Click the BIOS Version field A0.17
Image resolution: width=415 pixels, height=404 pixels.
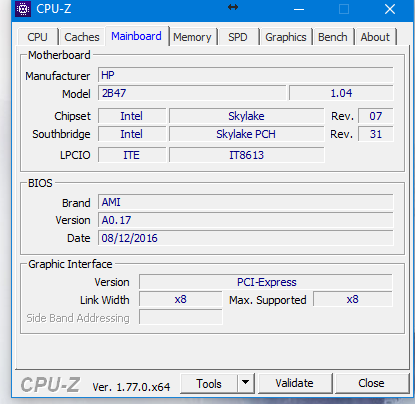point(246,220)
